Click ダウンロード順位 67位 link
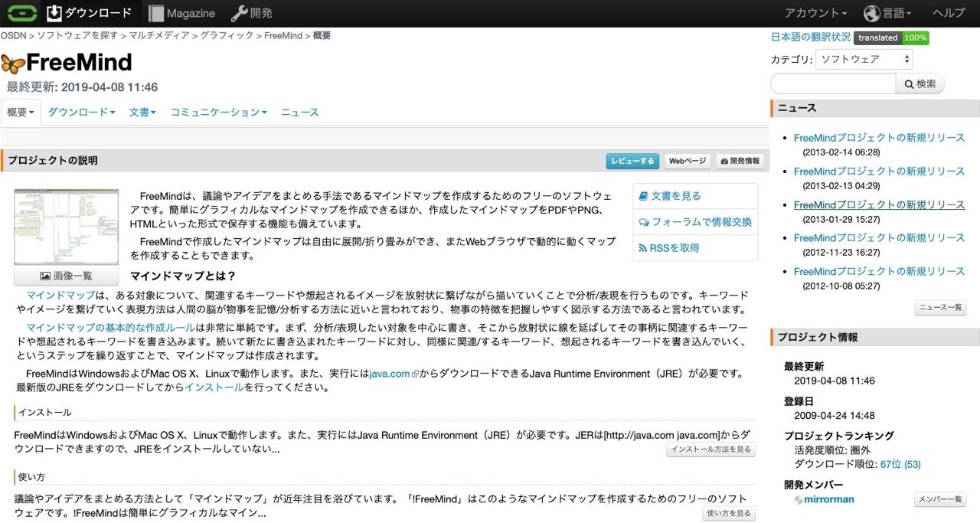The image size is (980, 523). [x=900, y=465]
